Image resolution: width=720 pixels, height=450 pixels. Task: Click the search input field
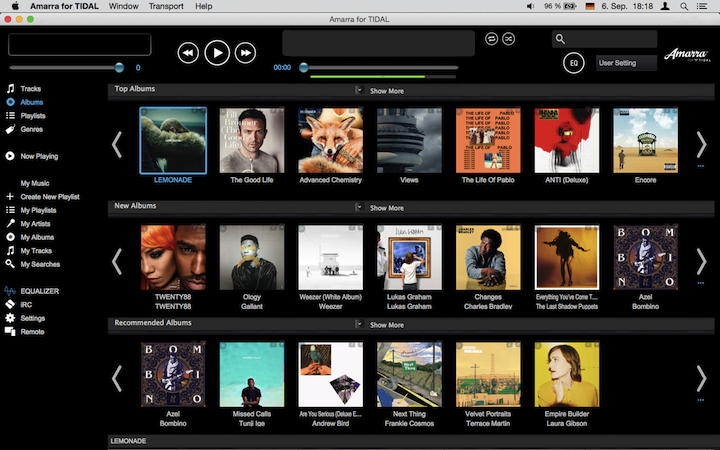(604, 39)
